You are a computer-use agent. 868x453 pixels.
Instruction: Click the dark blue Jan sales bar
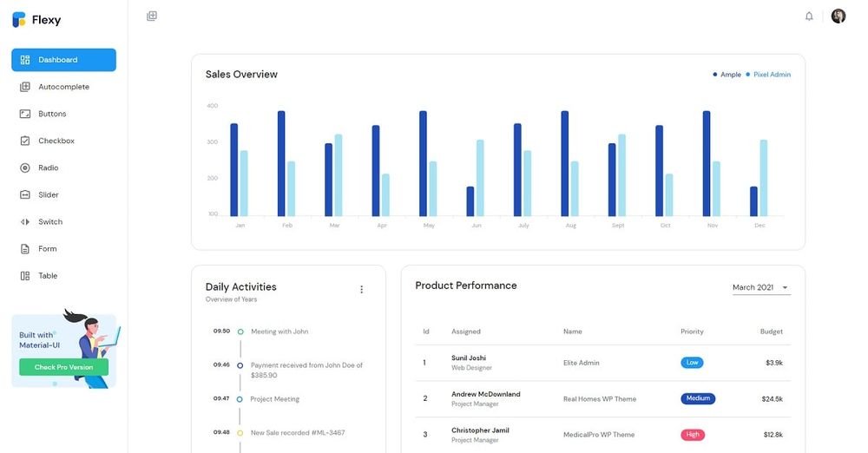[x=233, y=169]
